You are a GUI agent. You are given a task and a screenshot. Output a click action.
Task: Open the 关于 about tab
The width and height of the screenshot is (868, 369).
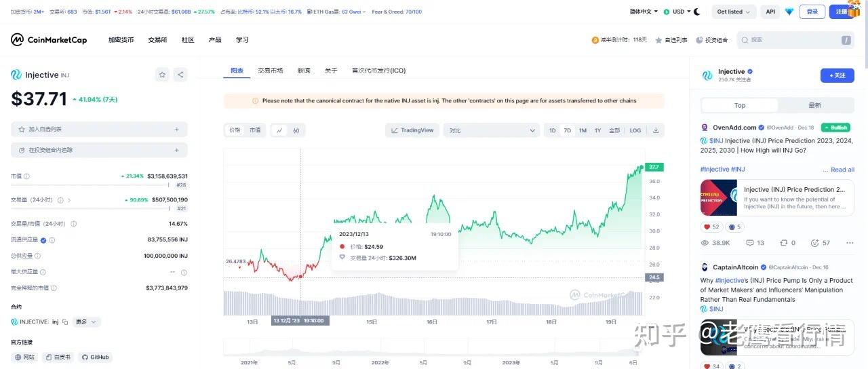331,71
